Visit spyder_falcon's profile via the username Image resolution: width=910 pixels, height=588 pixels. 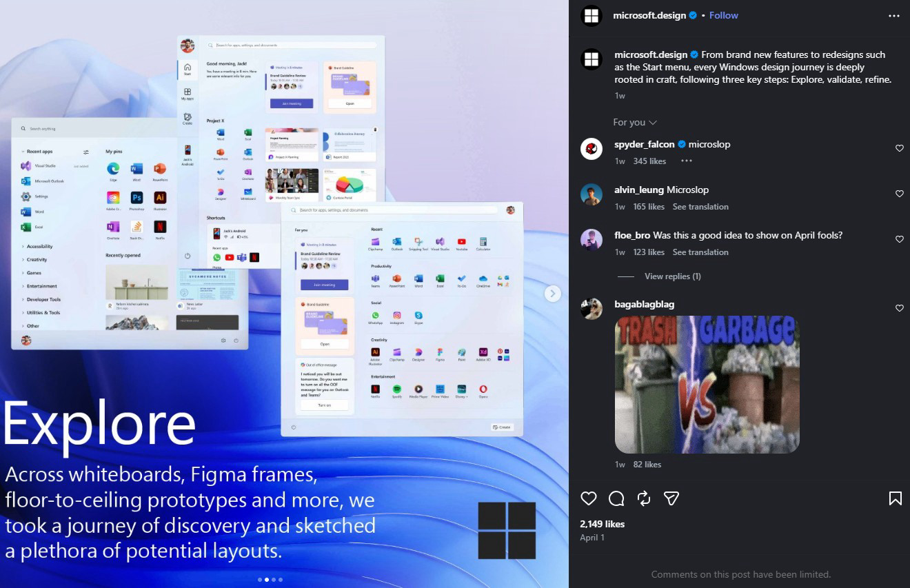click(645, 144)
